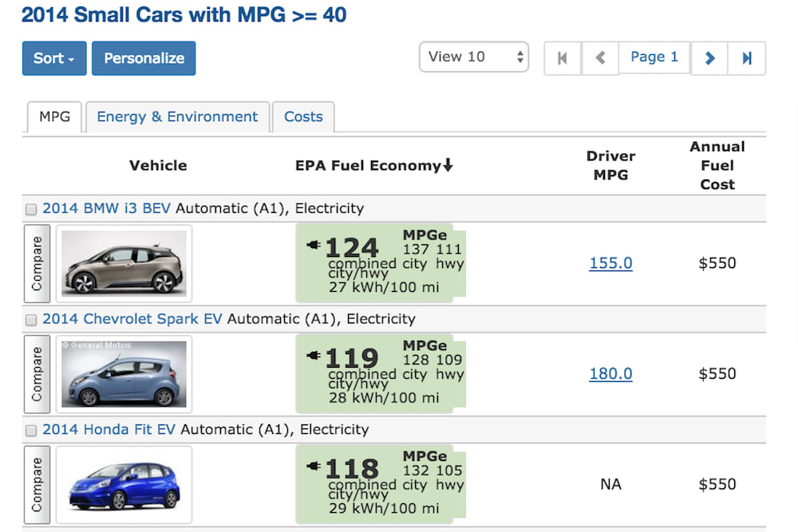Jump to the last results page
Image resolution: width=798 pixels, height=532 pixels.
click(x=747, y=58)
